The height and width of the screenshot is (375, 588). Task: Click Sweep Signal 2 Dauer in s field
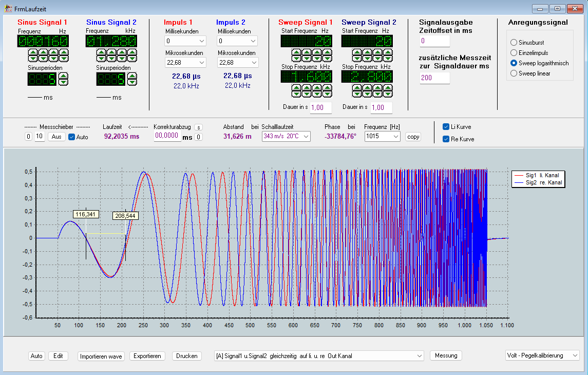click(382, 107)
